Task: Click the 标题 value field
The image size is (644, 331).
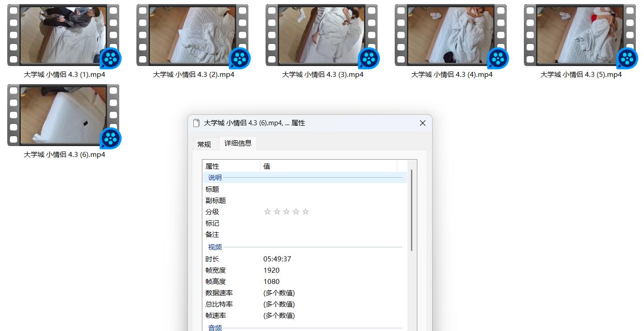Action: 330,189
